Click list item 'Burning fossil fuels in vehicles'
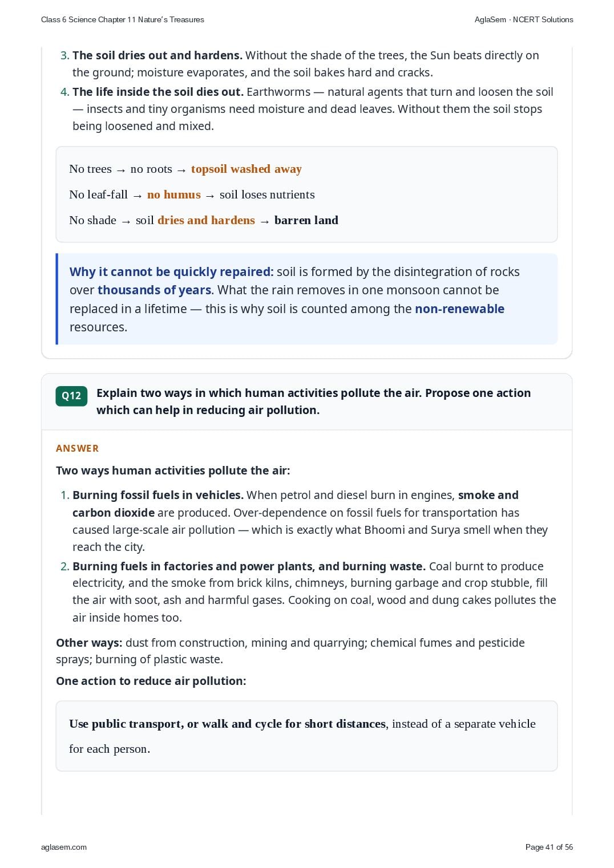 pyautogui.click(x=158, y=495)
